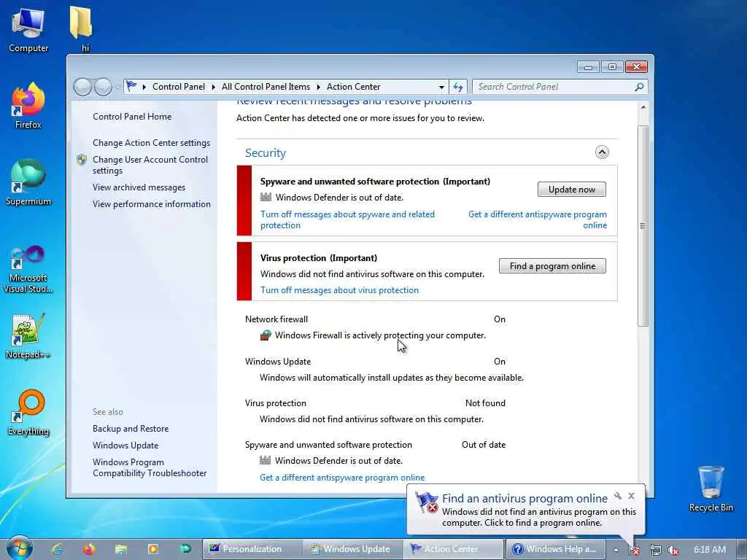Launch Windows Media Player from taskbar

click(x=153, y=549)
